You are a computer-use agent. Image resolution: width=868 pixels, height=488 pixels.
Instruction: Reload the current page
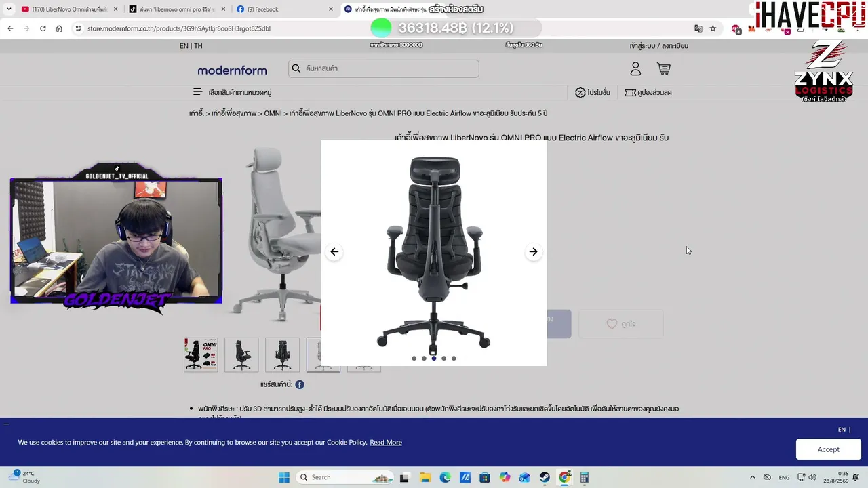43,28
